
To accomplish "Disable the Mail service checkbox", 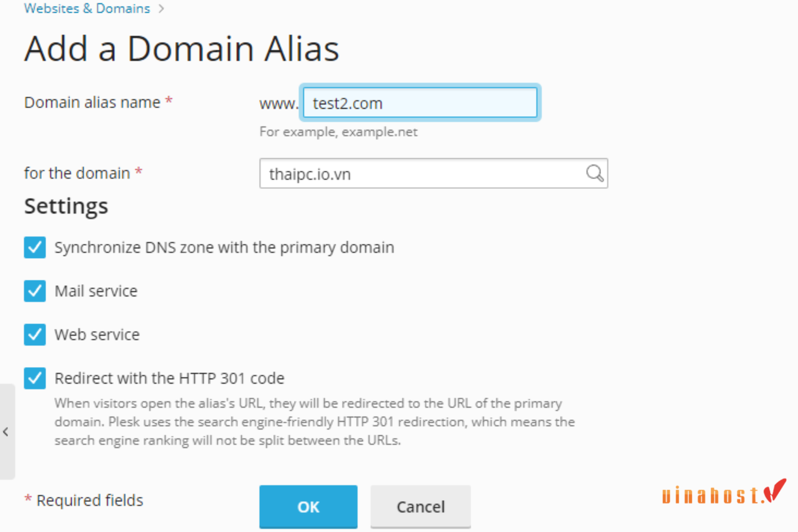I will pyautogui.click(x=35, y=291).
